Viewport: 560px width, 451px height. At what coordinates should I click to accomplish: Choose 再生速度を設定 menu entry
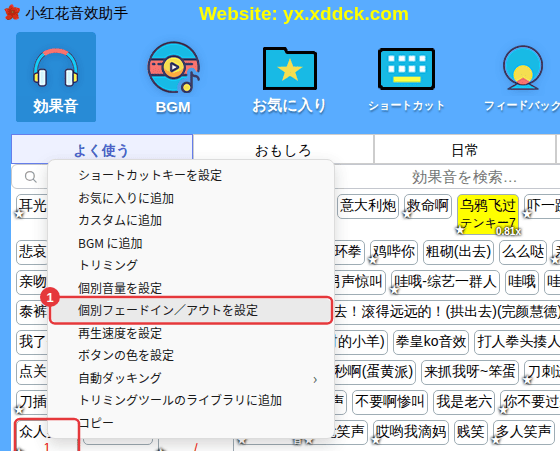191,333
